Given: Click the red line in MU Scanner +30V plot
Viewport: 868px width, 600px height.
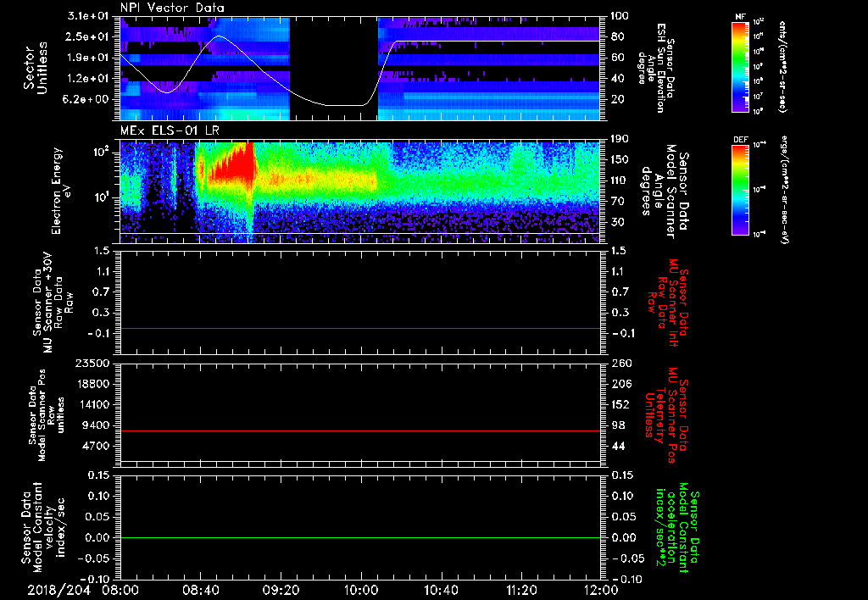Looking at the screenshot, I should click(x=360, y=328).
